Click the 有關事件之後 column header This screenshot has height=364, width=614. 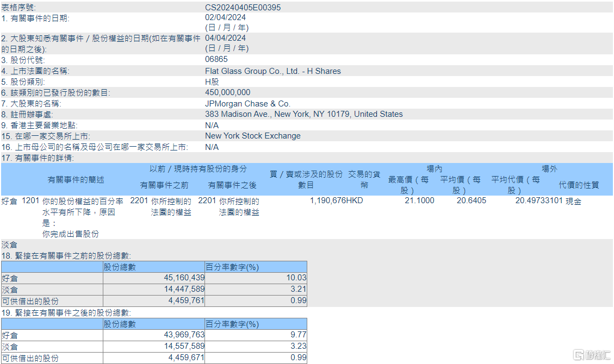232,185
